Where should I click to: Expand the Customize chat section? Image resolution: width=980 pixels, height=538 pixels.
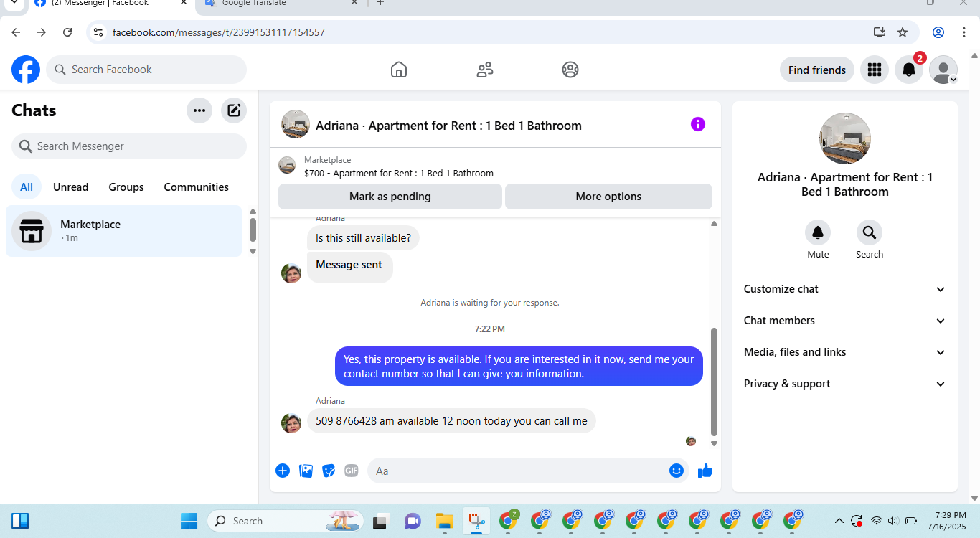845,289
